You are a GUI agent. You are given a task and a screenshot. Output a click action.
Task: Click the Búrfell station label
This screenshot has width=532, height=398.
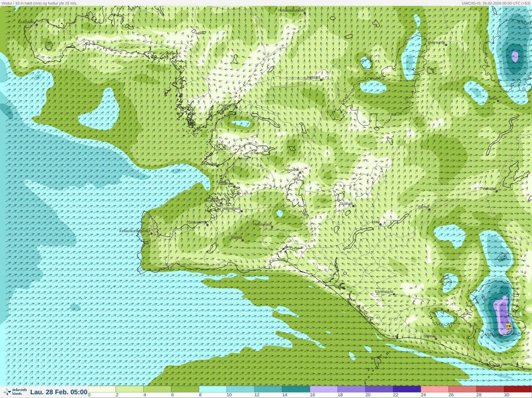point(423,206)
